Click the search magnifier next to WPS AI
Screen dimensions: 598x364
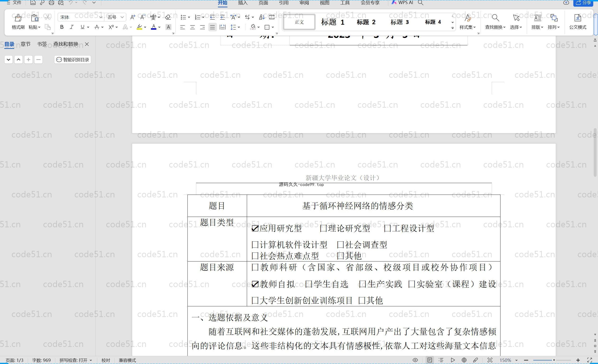tap(420, 3)
